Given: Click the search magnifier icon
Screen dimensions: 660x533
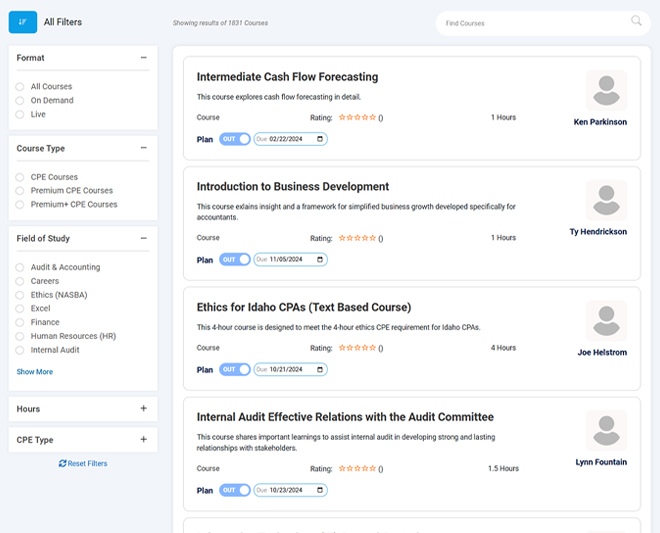Looking at the screenshot, I should pyautogui.click(x=636, y=21).
